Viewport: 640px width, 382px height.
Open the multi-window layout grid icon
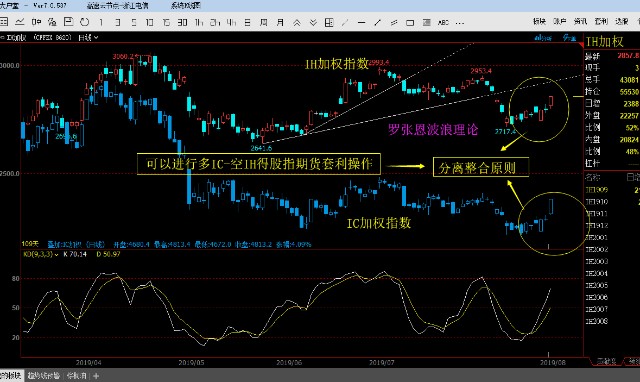click(329, 23)
